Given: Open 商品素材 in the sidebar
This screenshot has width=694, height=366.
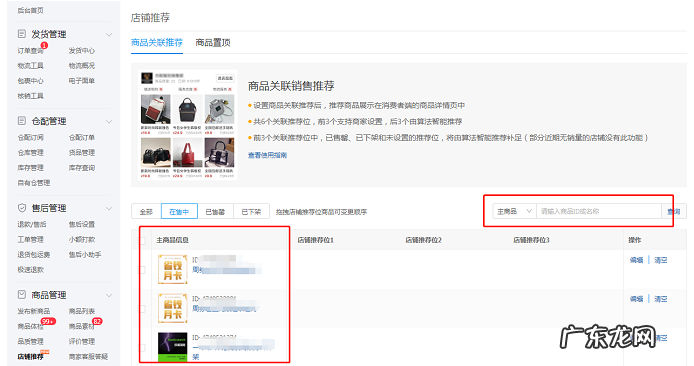Looking at the screenshot, I should pos(82,326).
